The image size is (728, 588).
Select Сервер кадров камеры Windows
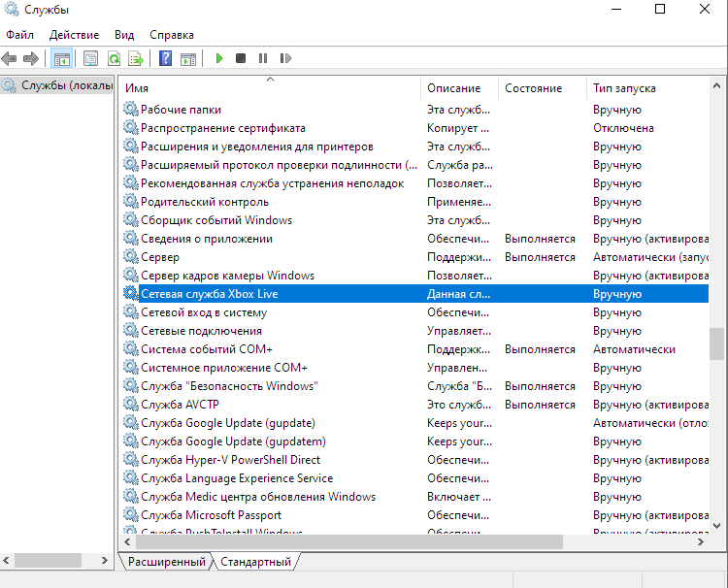227,276
